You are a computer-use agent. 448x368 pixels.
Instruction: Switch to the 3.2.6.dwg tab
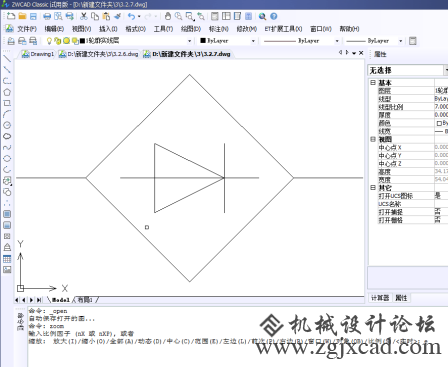[99, 54]
